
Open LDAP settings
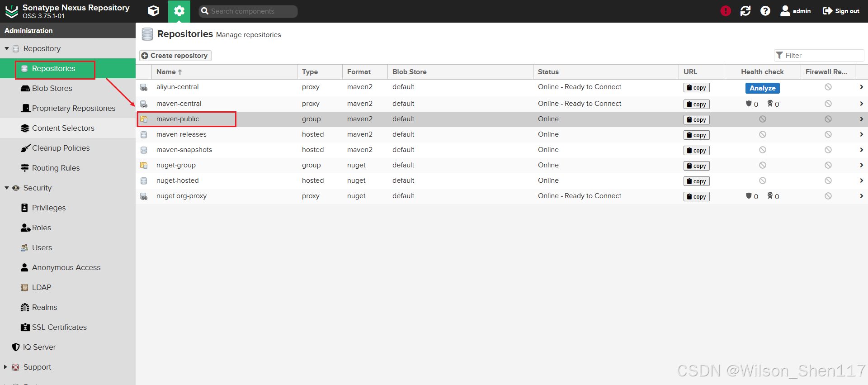(68, 287)
